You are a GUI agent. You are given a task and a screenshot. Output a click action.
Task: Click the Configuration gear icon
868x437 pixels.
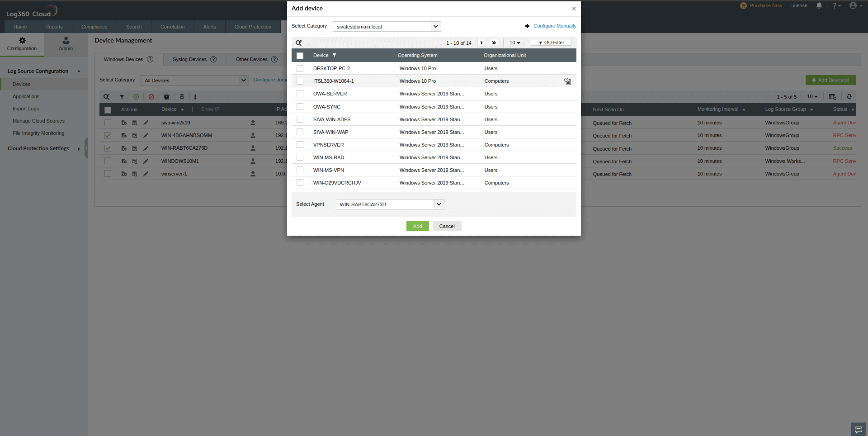[22, 41]
